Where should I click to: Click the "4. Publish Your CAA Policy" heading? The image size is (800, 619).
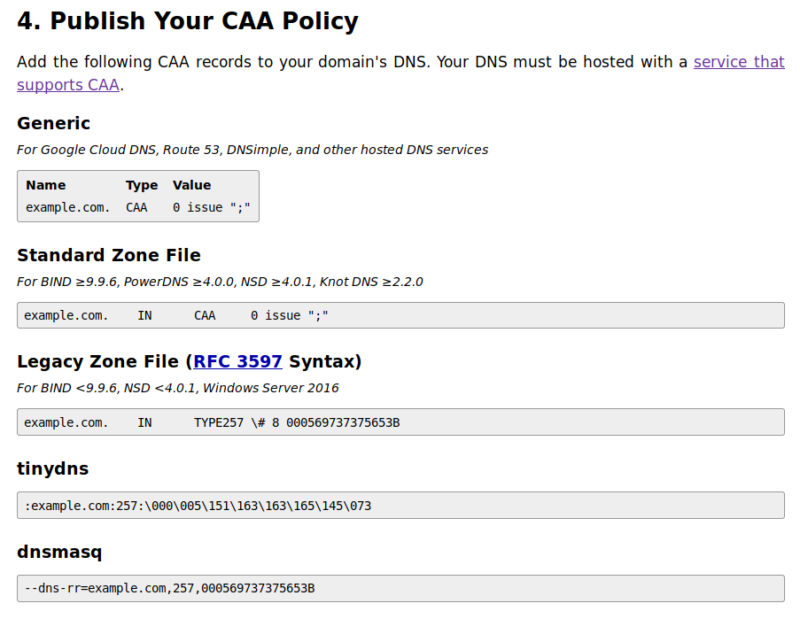(187, 20)
